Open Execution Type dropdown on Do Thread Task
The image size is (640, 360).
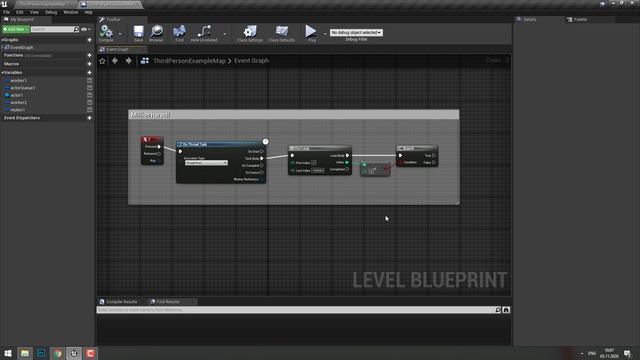(x=206, y=163)
